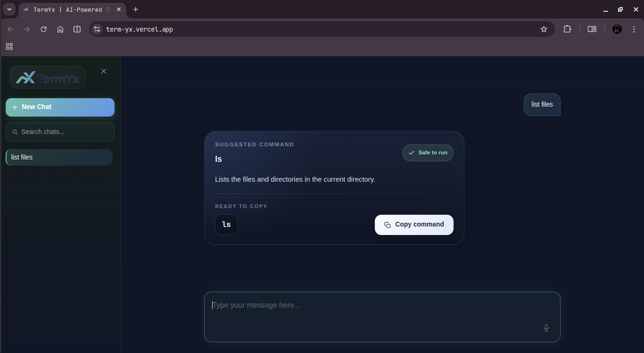
Task: Open the apps grid icon in bookmarks bar
Action: coord(9,46)
